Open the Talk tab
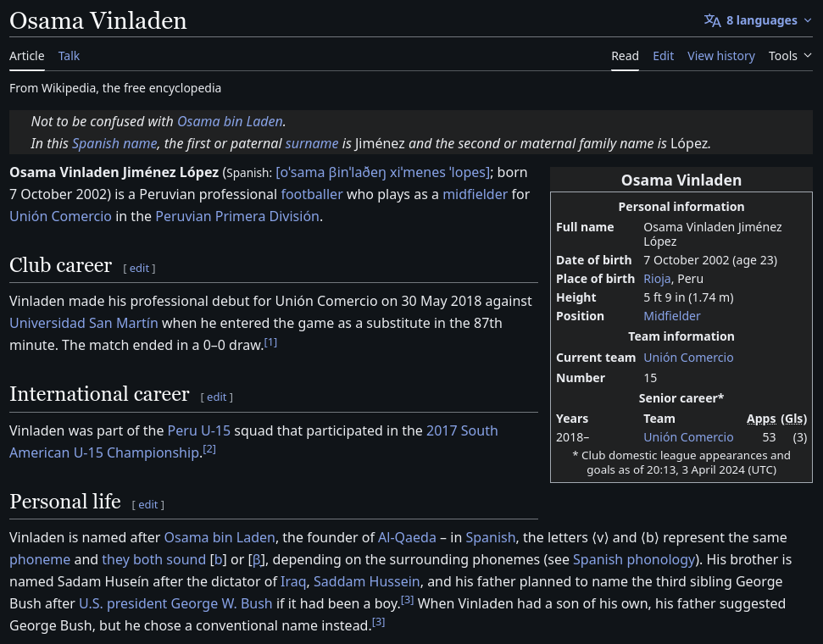 point(69,56)
